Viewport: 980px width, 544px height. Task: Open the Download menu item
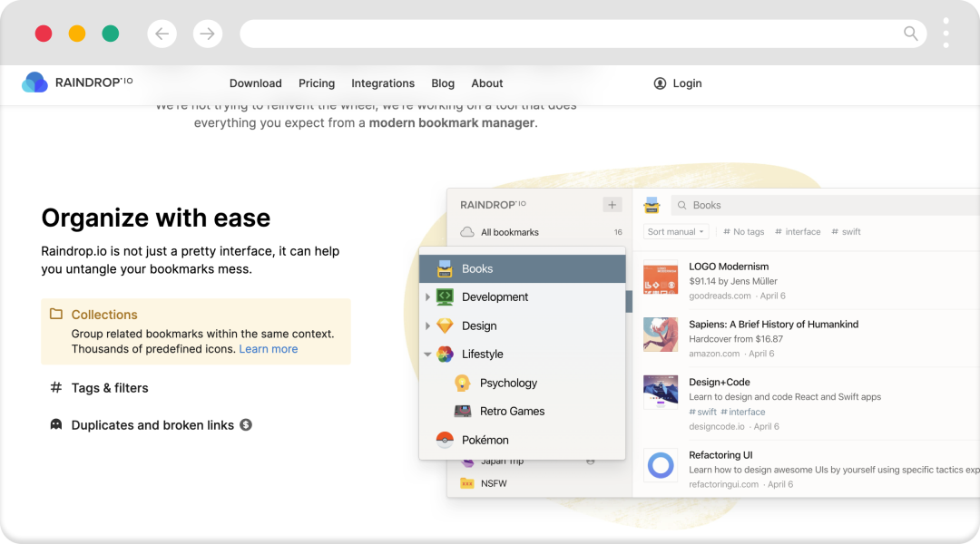[256, 83]
